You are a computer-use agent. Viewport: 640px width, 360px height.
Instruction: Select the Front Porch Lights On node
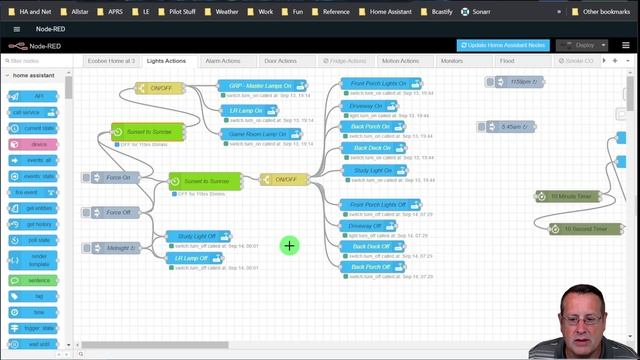[381, 84]
